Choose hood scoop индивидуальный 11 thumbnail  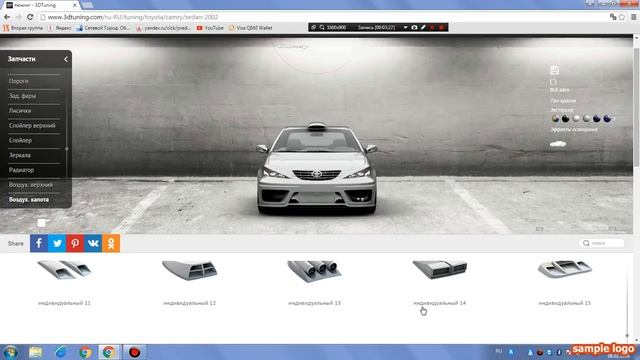[64, 270]
